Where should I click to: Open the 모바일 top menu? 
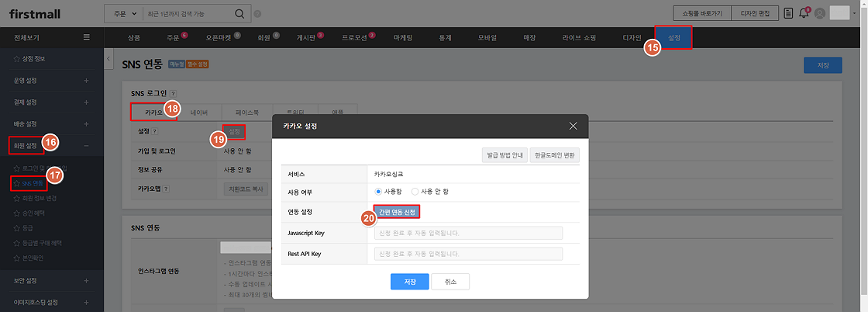(487, 38)
